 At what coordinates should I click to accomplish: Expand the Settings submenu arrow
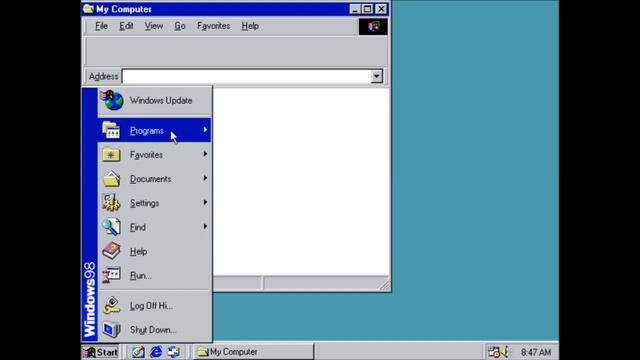point(205,202)
